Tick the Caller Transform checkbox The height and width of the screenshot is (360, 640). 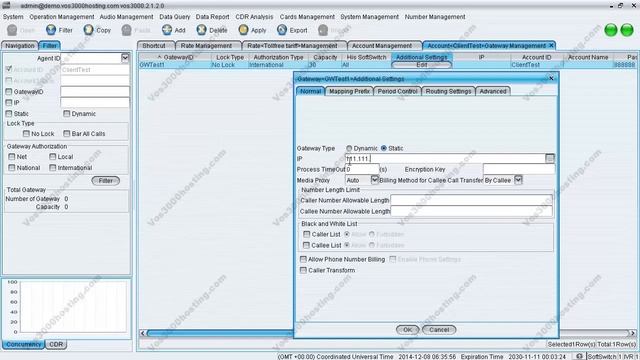pyautogui.click(x=303, y=270)
